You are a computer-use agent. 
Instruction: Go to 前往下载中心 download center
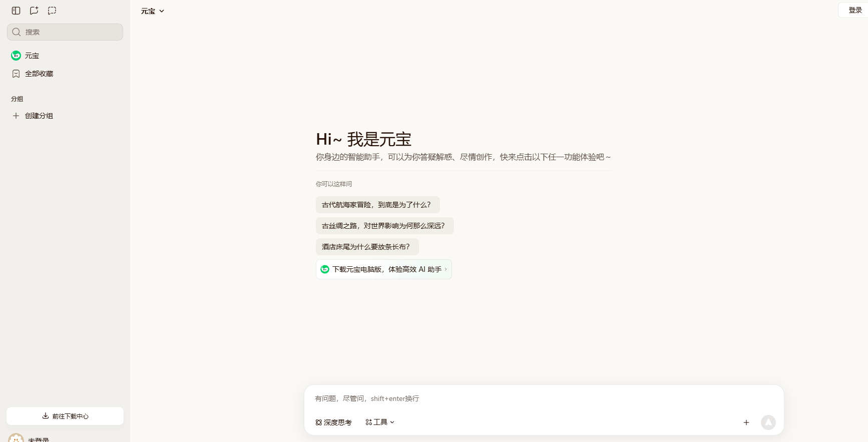(x=65, y=416)
